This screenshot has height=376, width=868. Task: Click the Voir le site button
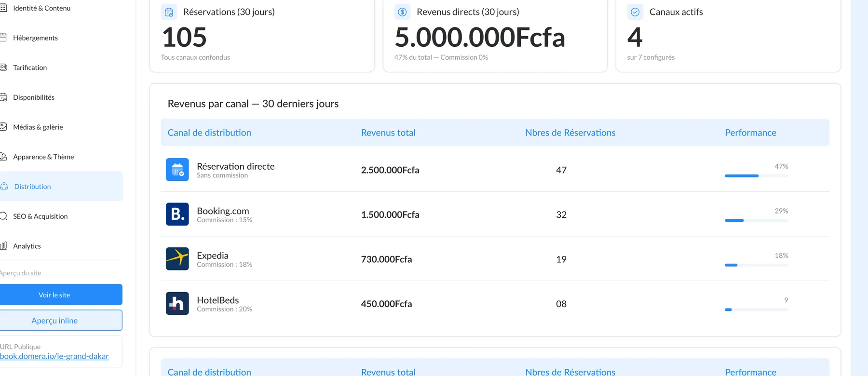[61, 295]
